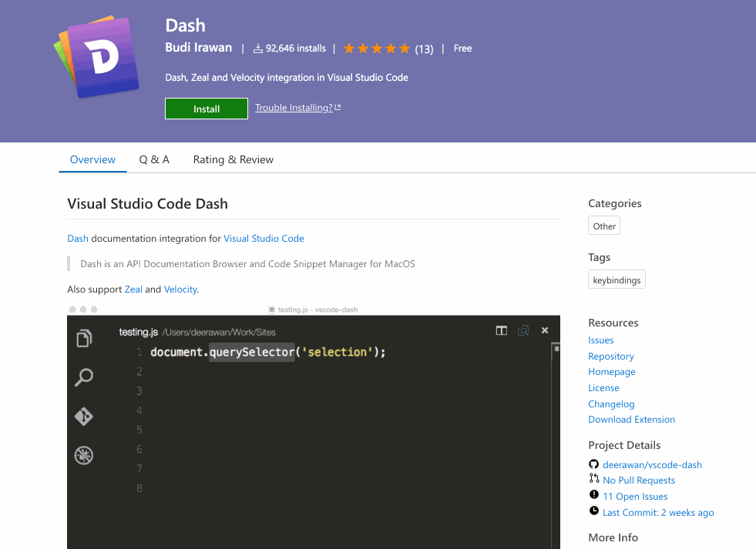Click the last commit clock icon
Screen dimensions: 756x549
point(593,511)
